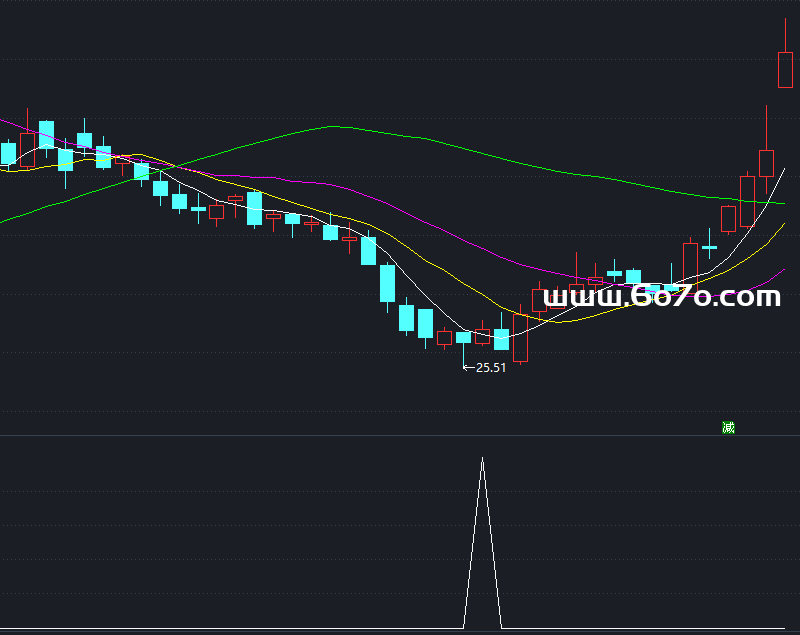Click the green 减 signal marker

tap(728, 427)
